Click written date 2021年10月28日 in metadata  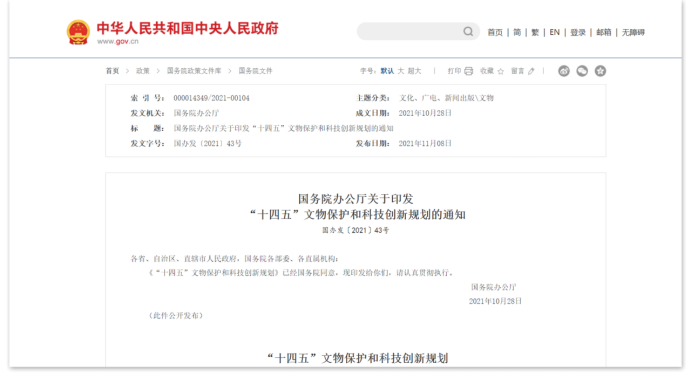coord(425,113)
